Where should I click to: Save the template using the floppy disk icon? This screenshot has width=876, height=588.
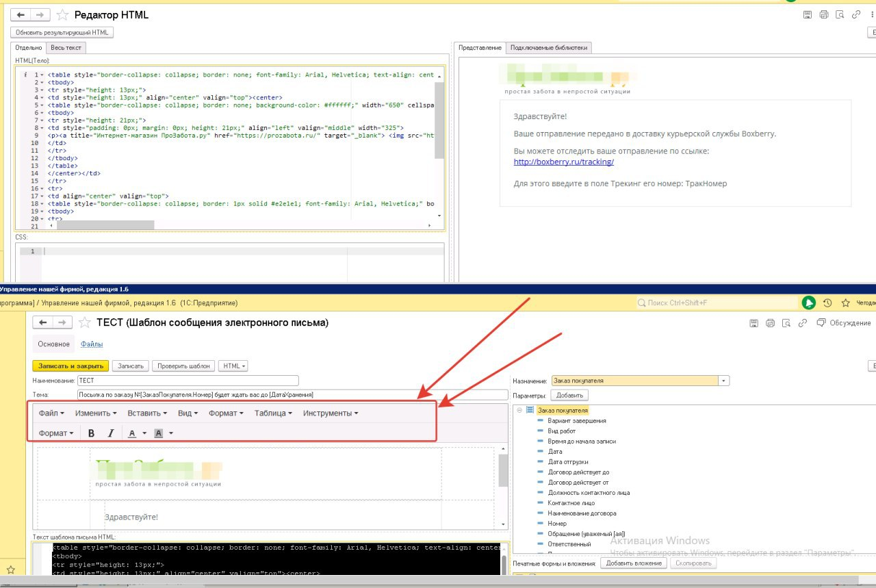point(755,322)
